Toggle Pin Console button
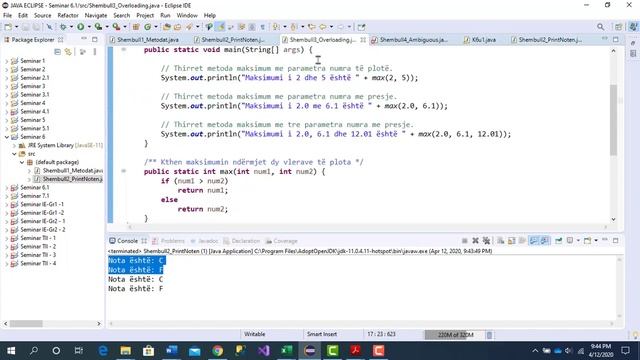 pos(558,241)
